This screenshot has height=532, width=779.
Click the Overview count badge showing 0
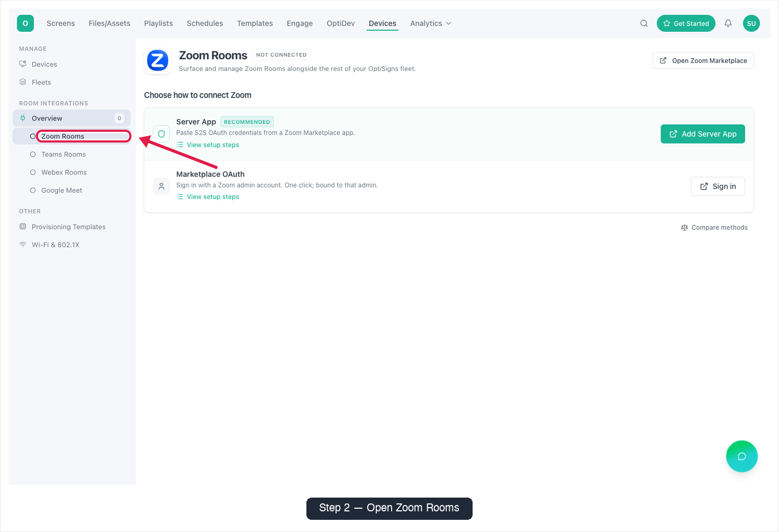click(x=120, y=118)
